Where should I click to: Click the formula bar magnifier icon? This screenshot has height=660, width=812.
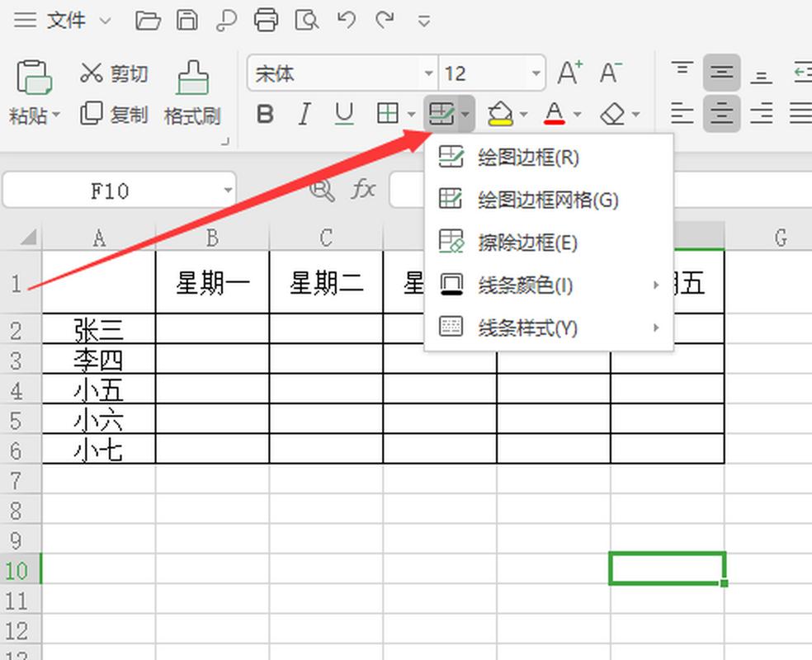click(322, 190)
